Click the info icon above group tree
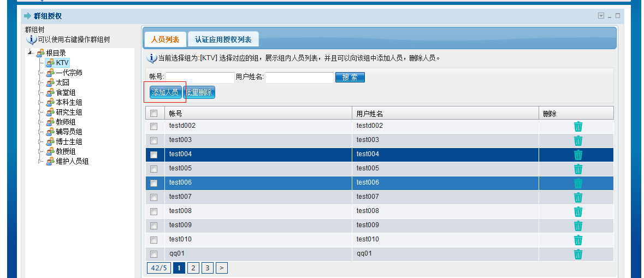The image size is (644, 278). coord(31,40)
